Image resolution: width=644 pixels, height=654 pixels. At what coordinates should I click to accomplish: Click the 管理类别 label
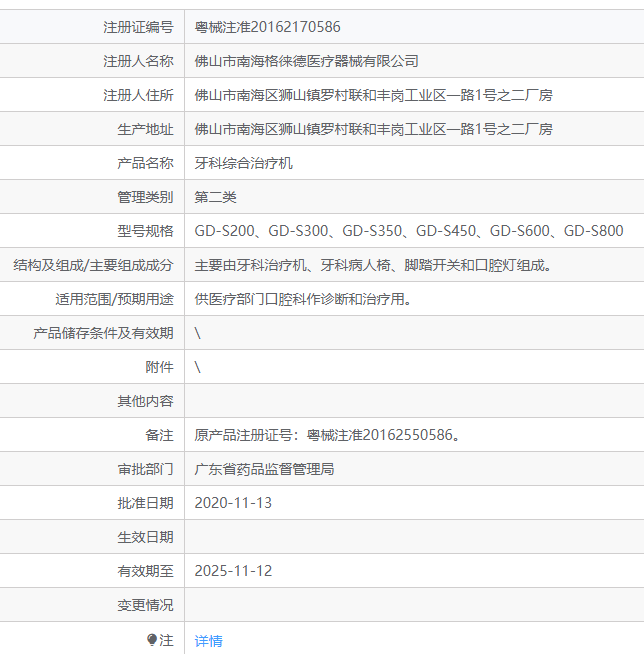click(x=145, y=197)
